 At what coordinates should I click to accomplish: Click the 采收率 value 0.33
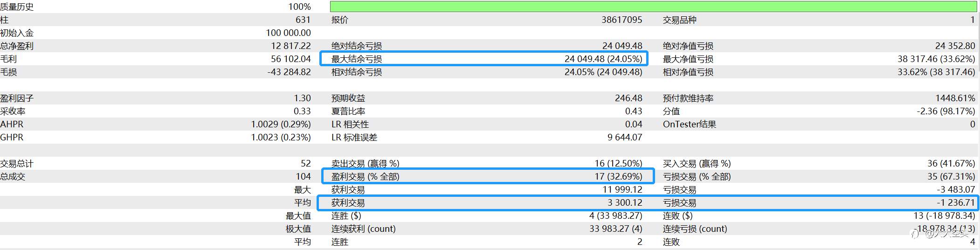(303, 111)
